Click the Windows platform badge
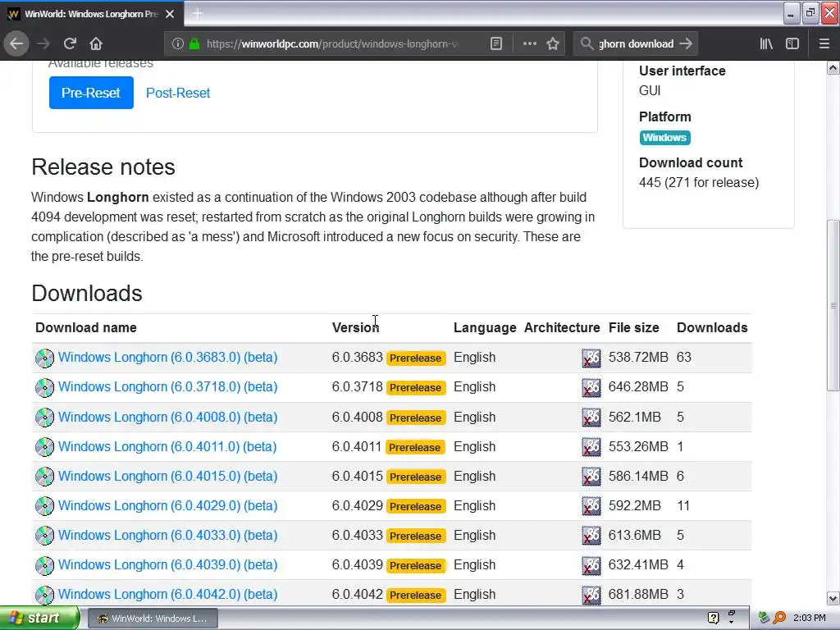This screenshot has height=630, width=840. (664, 138)
